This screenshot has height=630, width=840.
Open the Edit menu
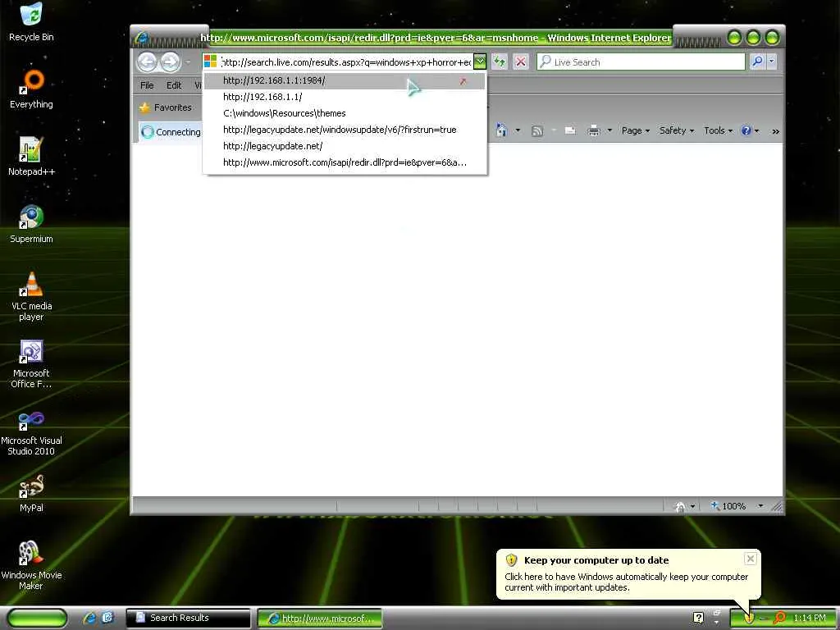point(174,85)
